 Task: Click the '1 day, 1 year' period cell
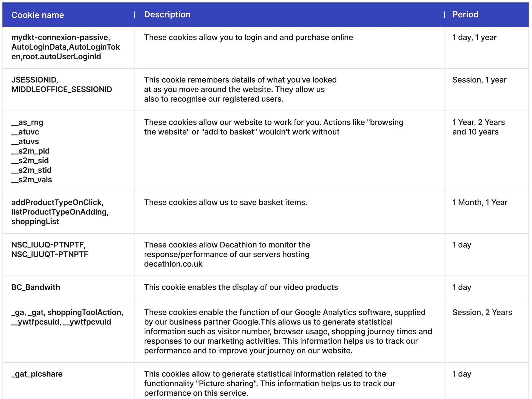pos(474,37)
